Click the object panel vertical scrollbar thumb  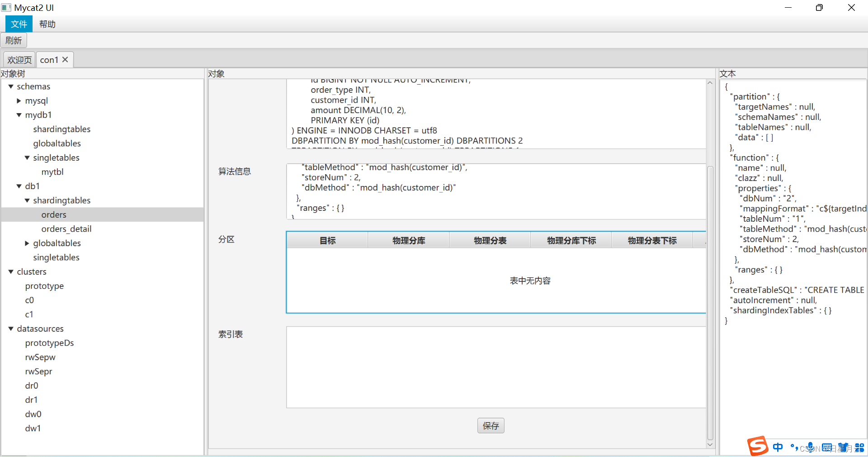tap(710, 303)
